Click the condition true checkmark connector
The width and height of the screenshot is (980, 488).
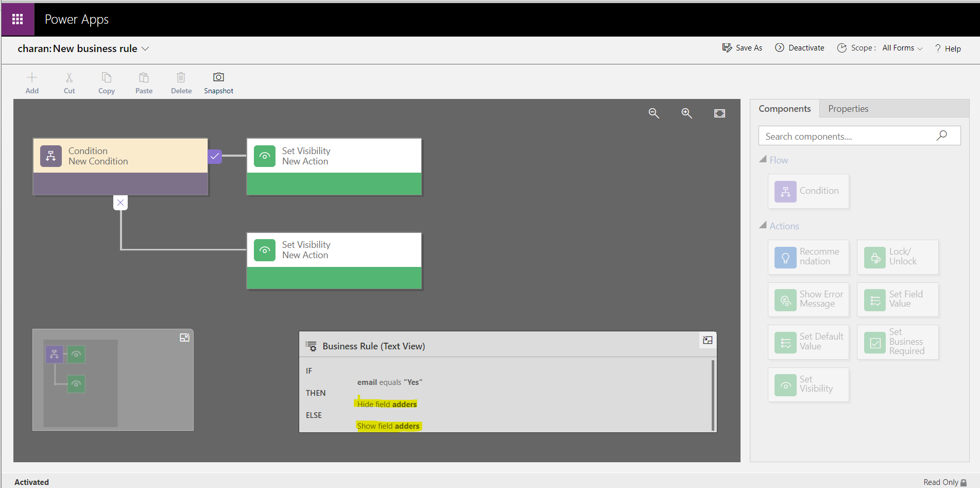215,156
